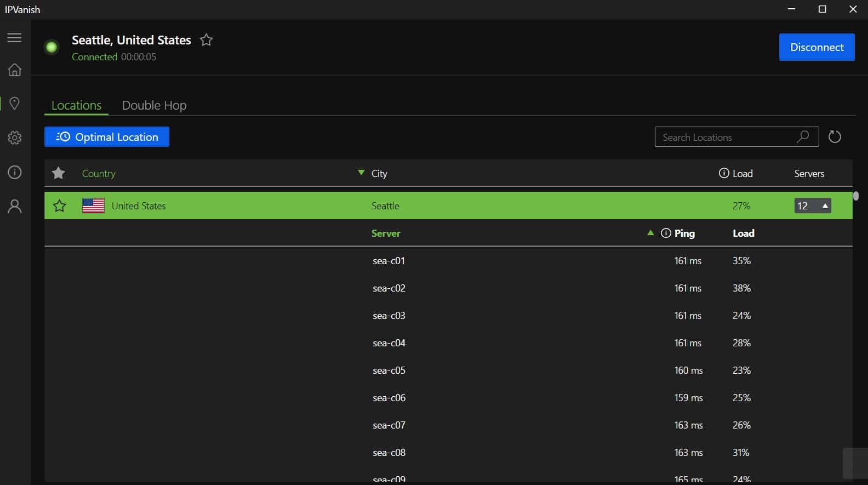868x485 pixels.
Task: Click the 159 ms ping value
Action: pyautogui.click(x=688, y=397)
